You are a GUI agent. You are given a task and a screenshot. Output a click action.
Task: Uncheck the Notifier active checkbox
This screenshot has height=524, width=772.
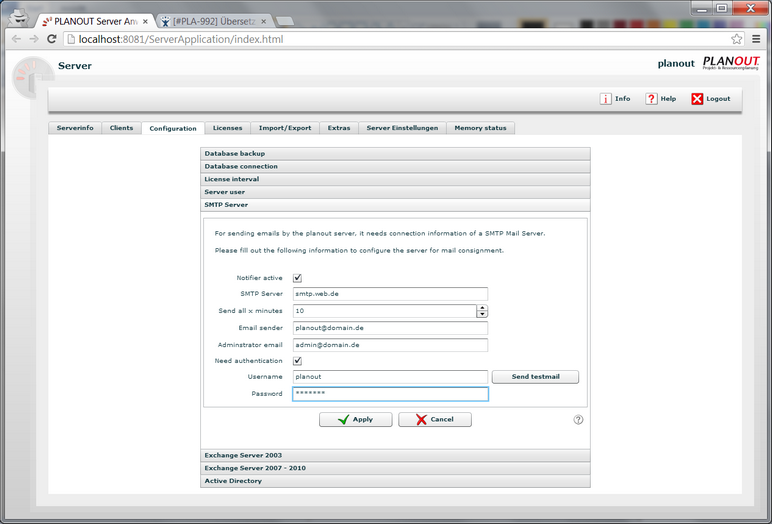pos(297,278)
